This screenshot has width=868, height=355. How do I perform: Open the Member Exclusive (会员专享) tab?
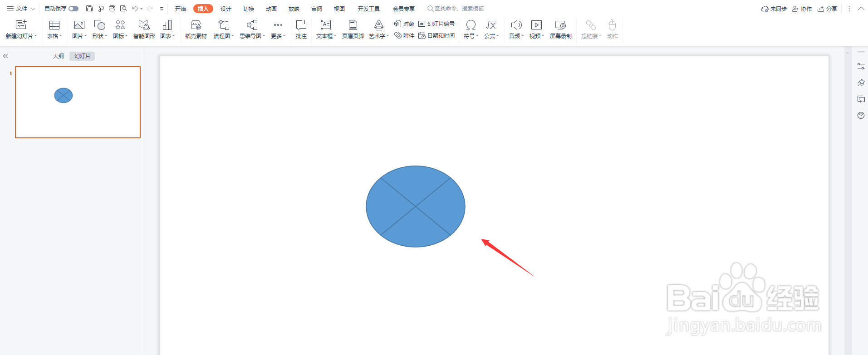coord(404,9)
